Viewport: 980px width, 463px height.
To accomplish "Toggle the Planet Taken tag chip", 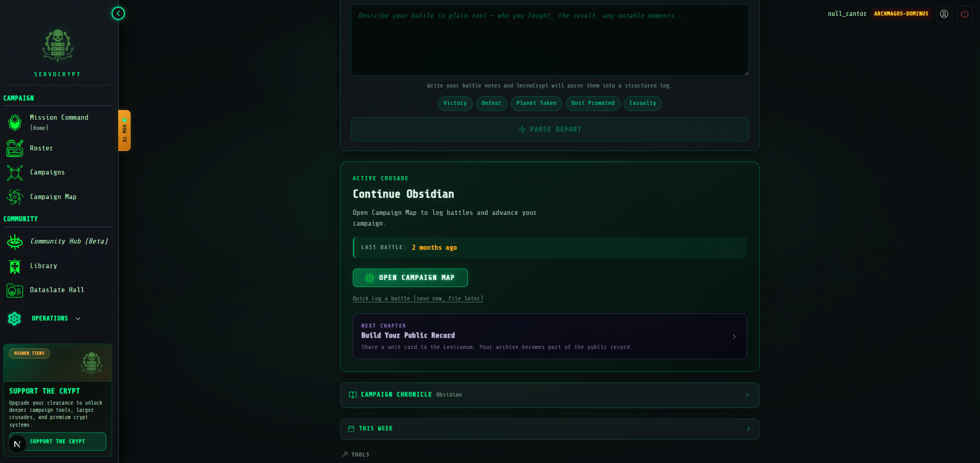I will click(x=537, y=103).
